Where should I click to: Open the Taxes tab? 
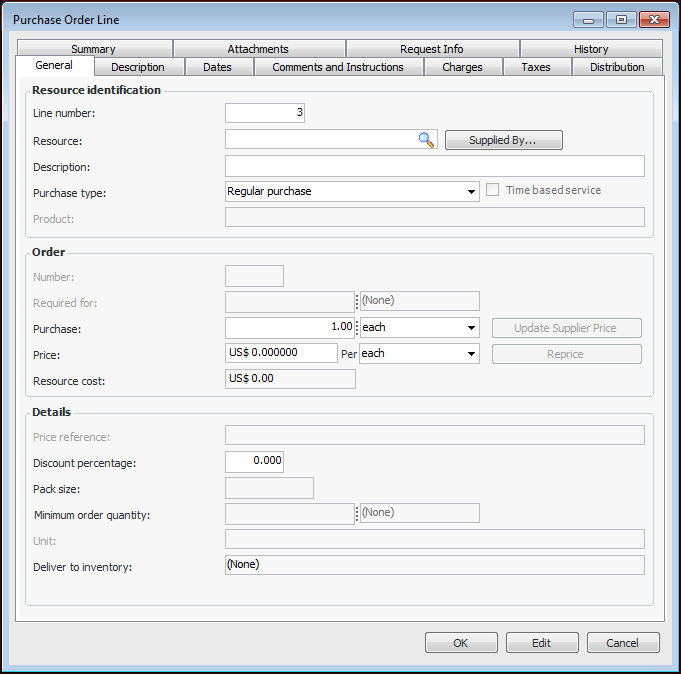[536, 67]
